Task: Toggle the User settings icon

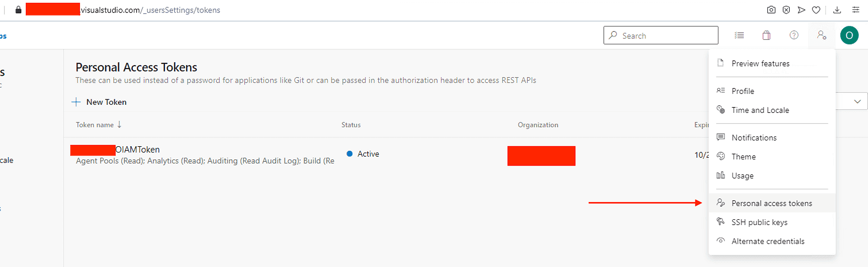Action: [x=821, y=36]
